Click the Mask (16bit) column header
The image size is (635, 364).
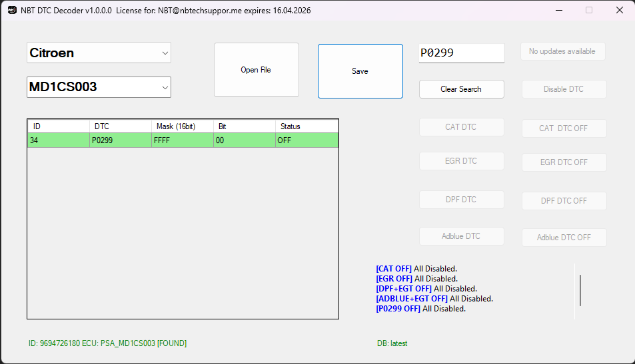[x=183, y=126]
